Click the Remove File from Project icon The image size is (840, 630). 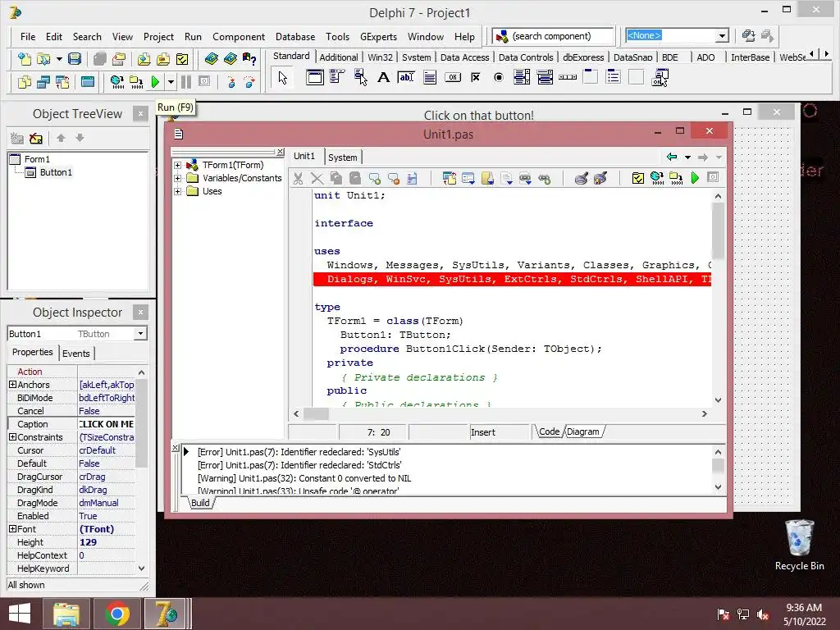(163, 58)
